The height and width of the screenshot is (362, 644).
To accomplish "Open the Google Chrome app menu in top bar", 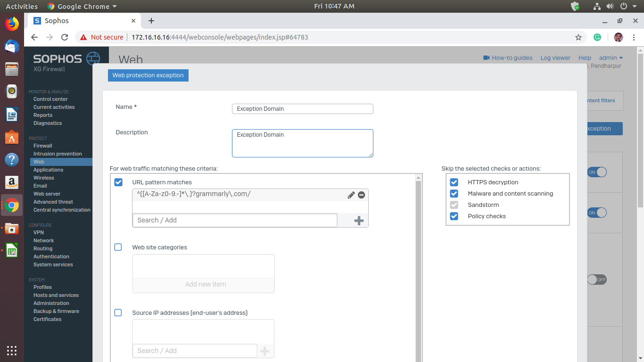I will coord(83,7).
